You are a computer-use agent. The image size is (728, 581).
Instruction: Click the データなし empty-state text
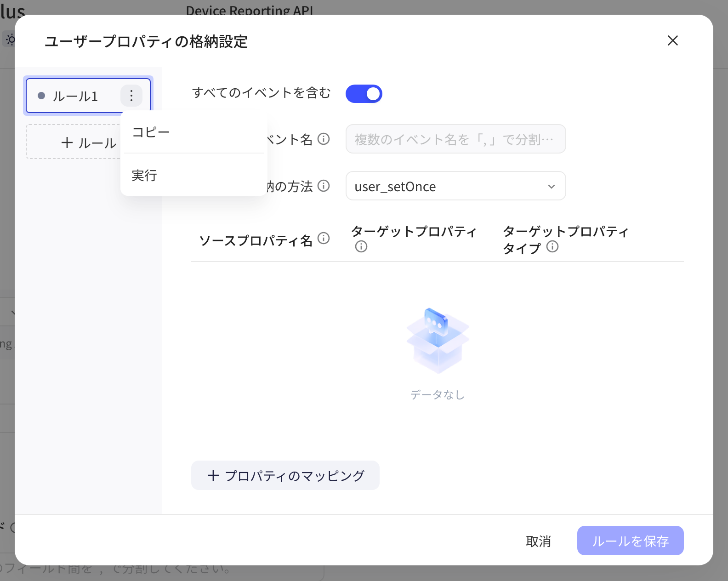pos(438,394)
